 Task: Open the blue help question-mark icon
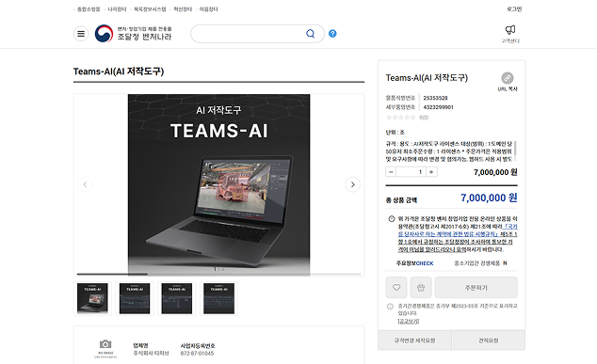coord(332,34)
